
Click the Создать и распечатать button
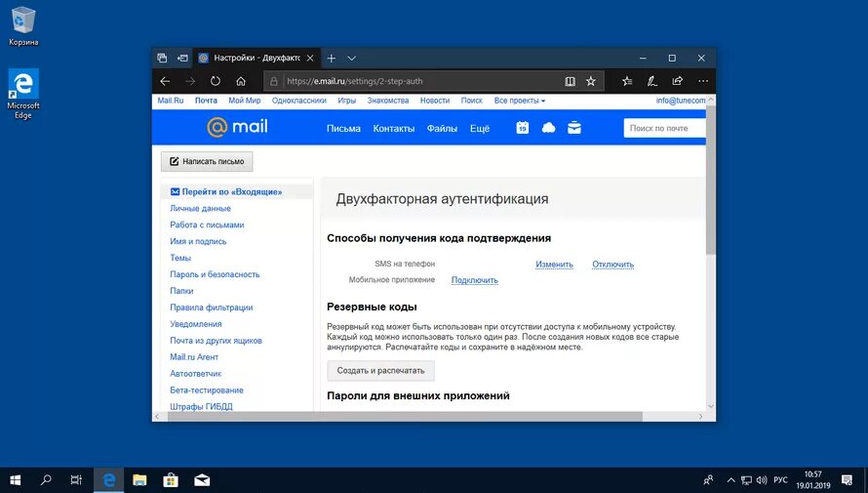coord(381,371)
